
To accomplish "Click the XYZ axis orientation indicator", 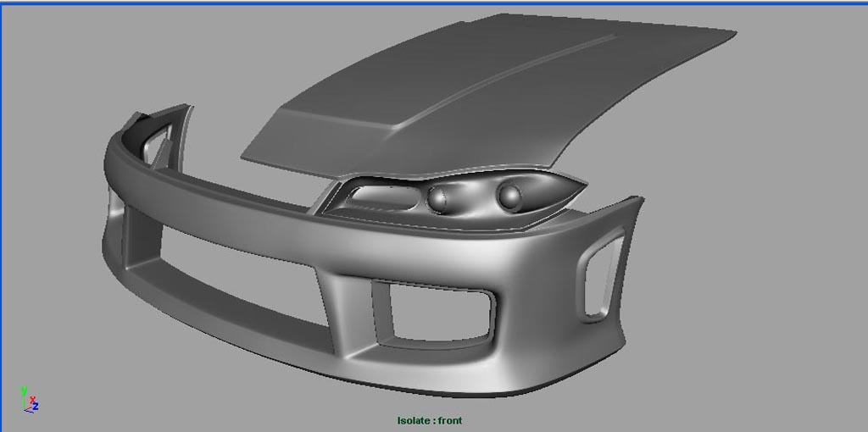I will pos(30,400).
